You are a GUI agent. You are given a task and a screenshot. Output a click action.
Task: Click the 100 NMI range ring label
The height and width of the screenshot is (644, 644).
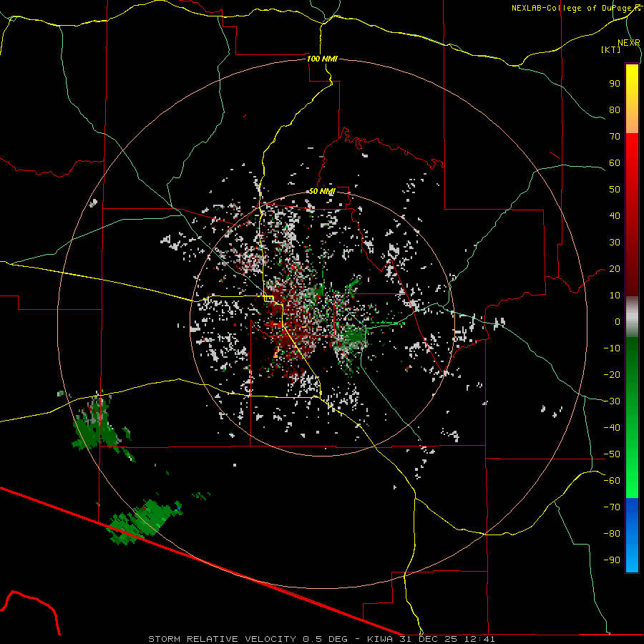pos(322,59)
